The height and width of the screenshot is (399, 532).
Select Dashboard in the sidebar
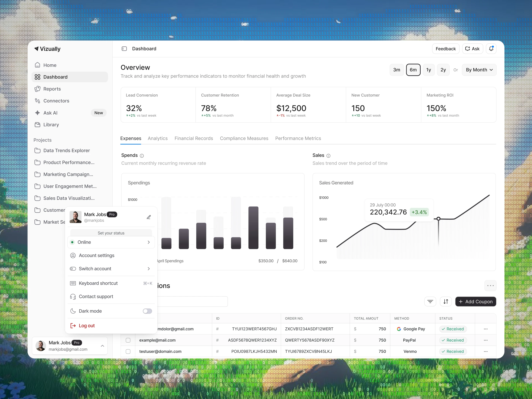(x=70, y=77)
